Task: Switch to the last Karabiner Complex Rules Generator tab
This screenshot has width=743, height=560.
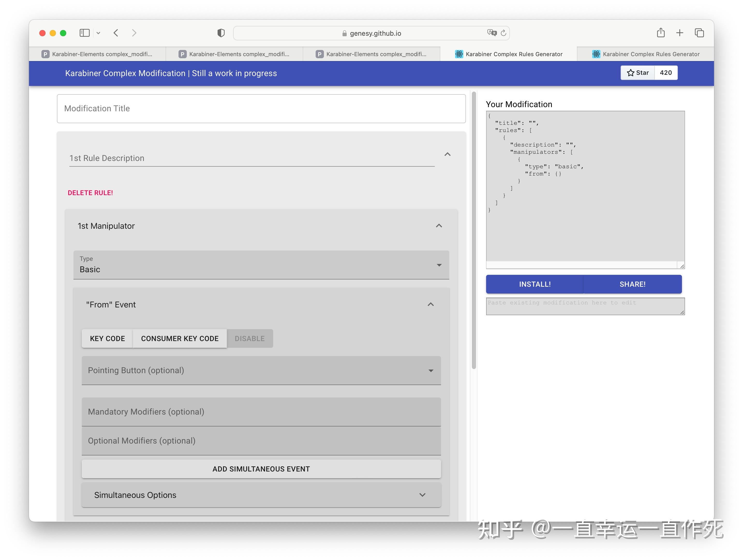Action: coord(645,54)
